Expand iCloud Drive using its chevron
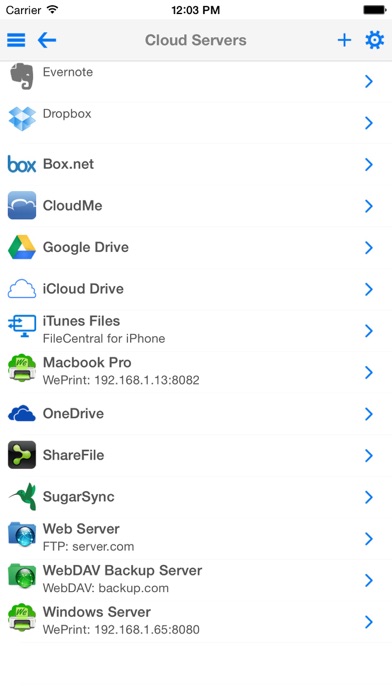 [368, 289]
